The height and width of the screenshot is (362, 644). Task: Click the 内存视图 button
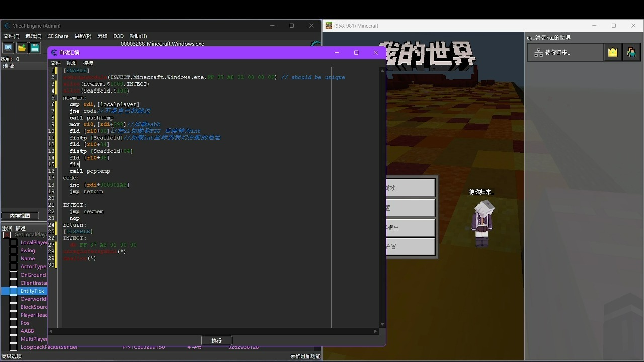(20, 216)
